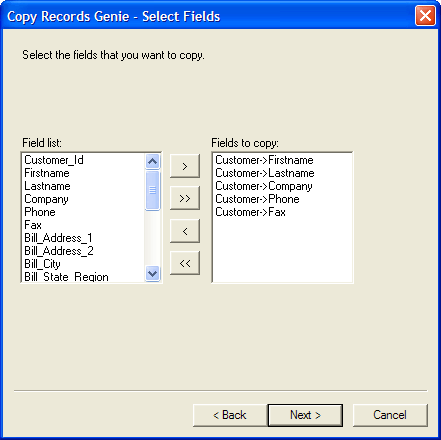441x440 pixels.
Task: Click the Field list scroll up arrow
Action: pyautogui.click(x=153, y=162)
